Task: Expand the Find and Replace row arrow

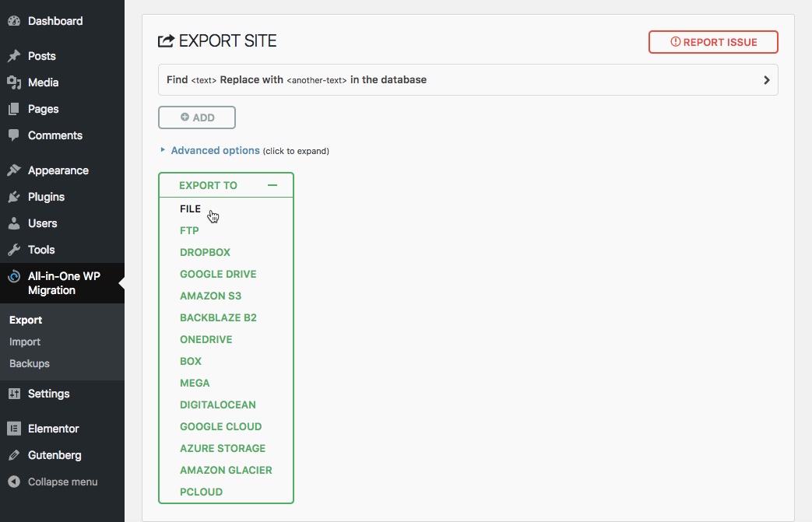Action: click(766, 80)
